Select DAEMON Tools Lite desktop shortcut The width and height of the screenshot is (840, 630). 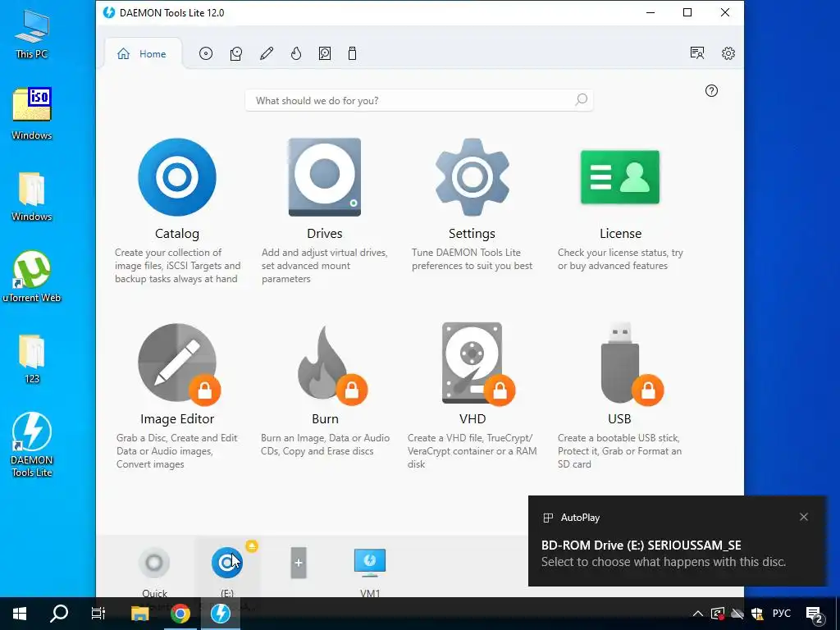point(32,444)
